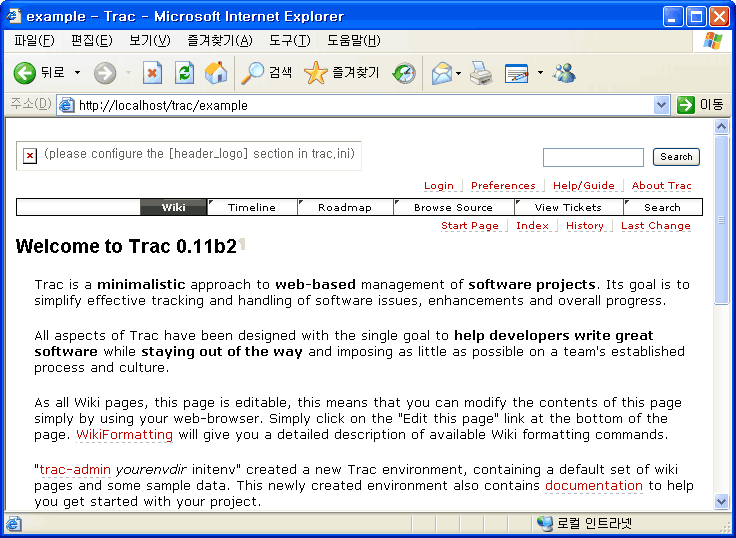The height and width of the screenshot is (538, 736).
Task: Open the History clock icon
Action: click(x=404, y=73)
